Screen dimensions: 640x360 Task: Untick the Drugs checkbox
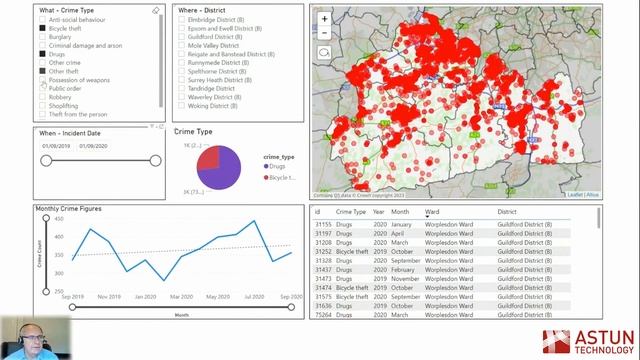click(42, 54)
